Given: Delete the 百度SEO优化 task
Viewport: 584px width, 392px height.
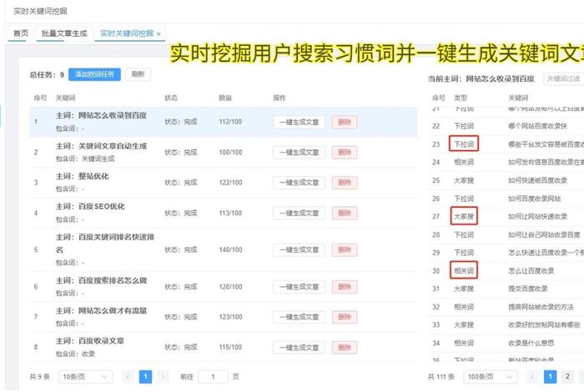Looking at the screenshot, I should point(345,213).
